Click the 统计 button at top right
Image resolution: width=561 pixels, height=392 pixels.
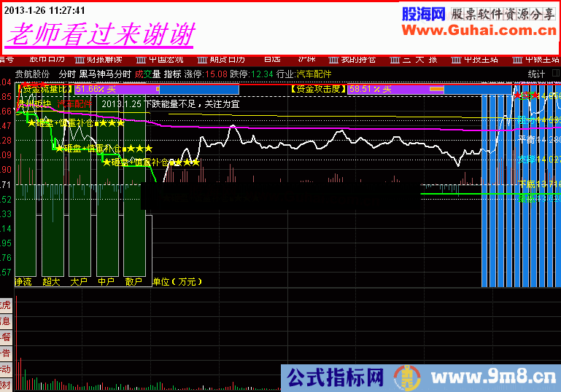pos(536,74)
